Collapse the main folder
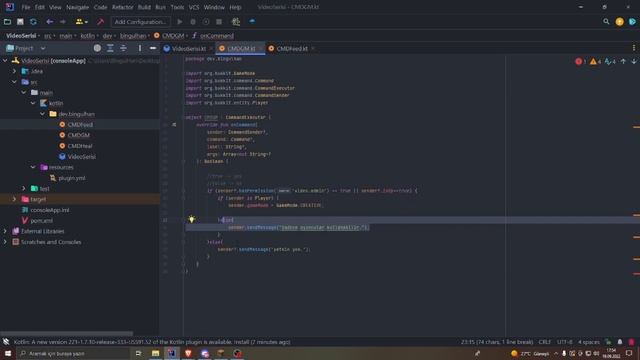Screen dimensions: 640x360 point(24,93)
